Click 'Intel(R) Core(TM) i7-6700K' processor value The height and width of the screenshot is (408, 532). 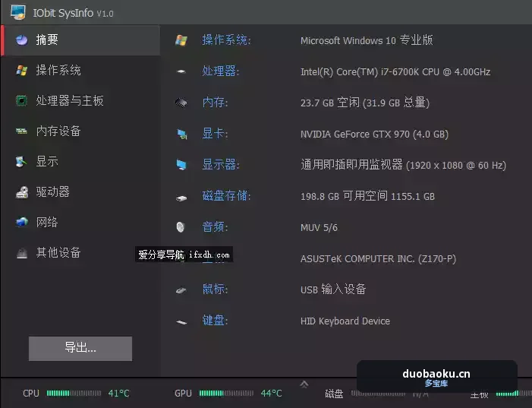pyautogui.click(x=395, y=72)
